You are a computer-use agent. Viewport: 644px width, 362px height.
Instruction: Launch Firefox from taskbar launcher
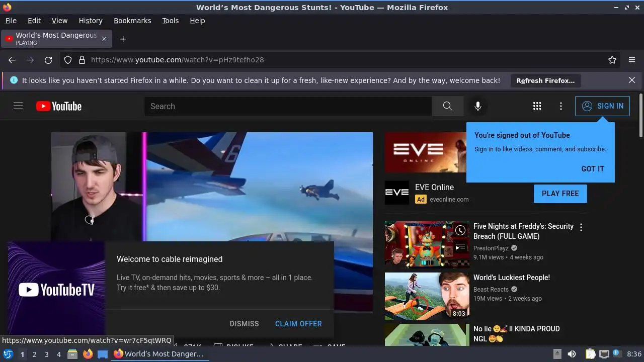[88, 354]
